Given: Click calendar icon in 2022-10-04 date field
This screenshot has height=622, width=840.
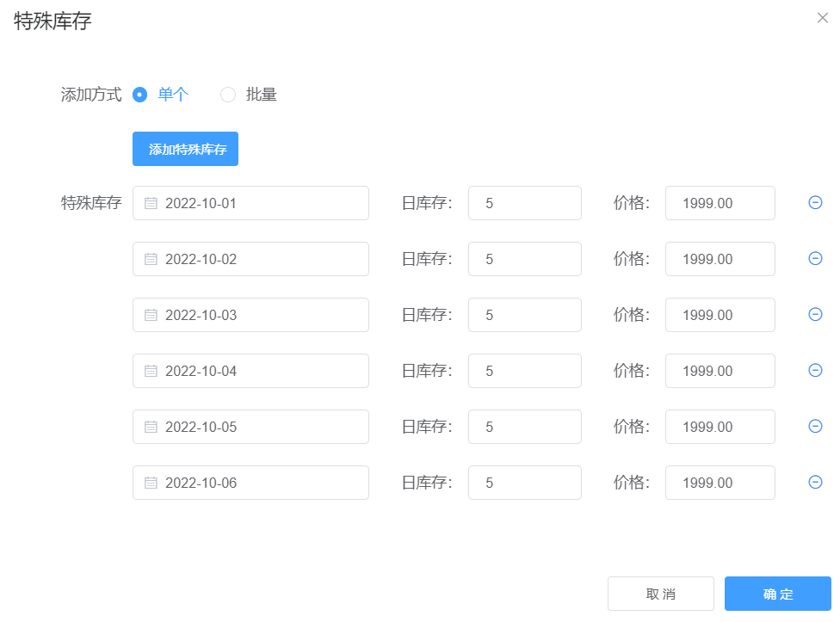Looking at the screenshot, I should 151,371.
